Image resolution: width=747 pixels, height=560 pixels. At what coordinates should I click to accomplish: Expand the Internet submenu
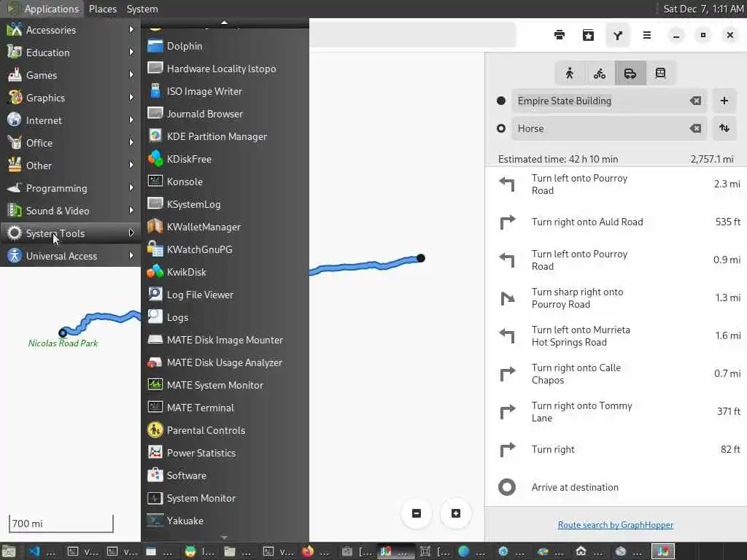pos(71,120)
